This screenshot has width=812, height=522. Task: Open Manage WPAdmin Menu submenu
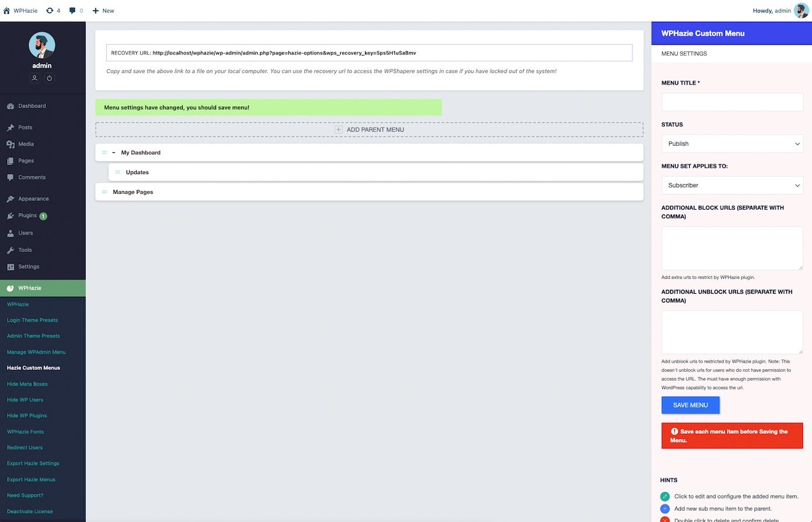[36, 352]
